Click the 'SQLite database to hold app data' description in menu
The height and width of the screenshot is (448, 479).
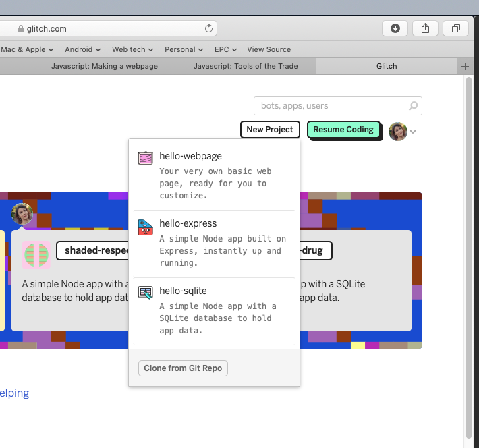[x=218, y=318]
